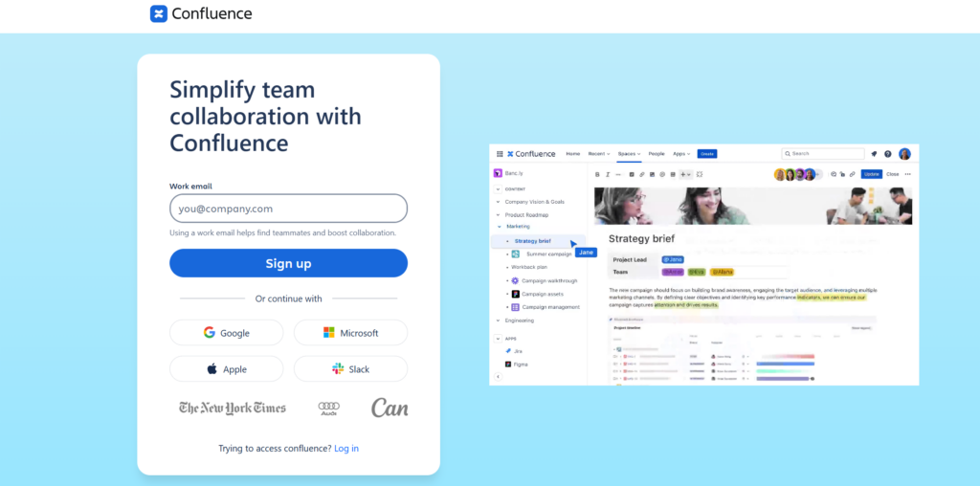Open the Log in link
980x486 pixels.
[x=346, y=448]
